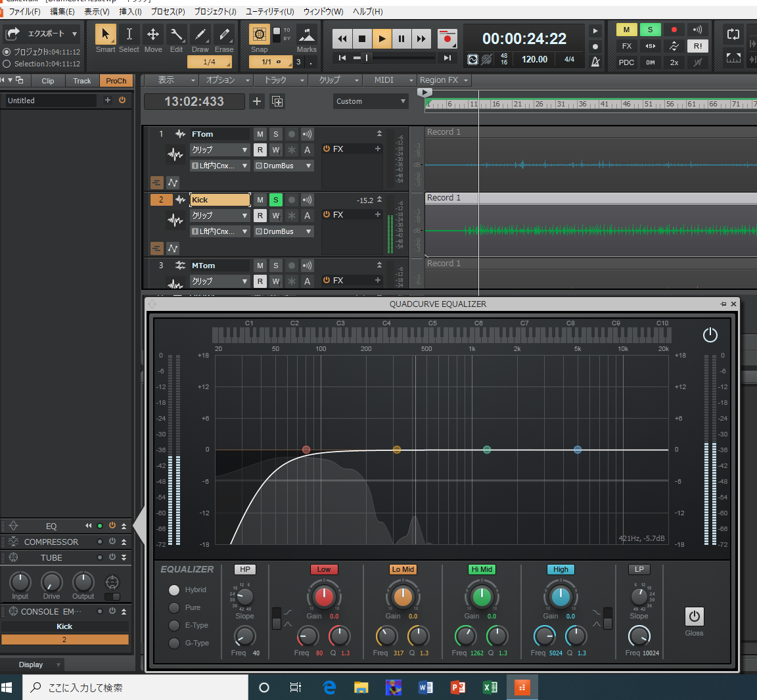Screen dimensions: 757x700
Task: Mute the FTom track
Action: [260, 134]
